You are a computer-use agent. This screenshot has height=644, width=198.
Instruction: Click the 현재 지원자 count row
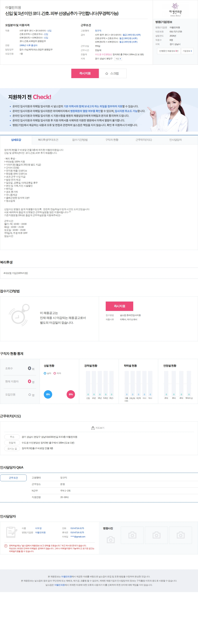click(20, 382)
